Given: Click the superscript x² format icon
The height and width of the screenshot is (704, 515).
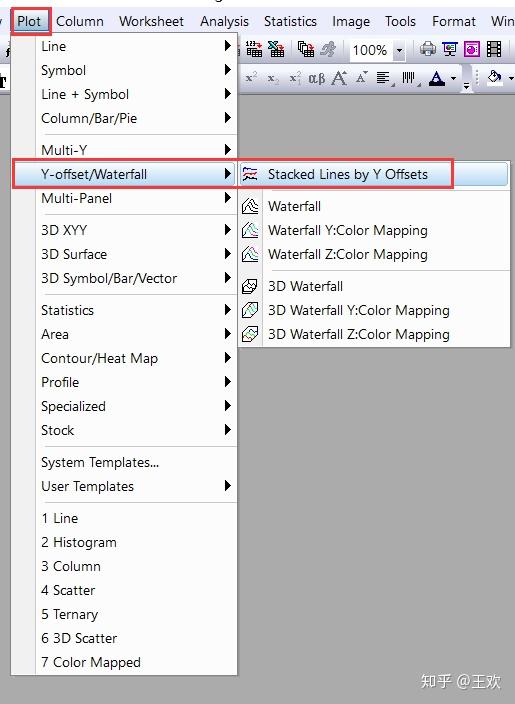Looking at the screenshot, I should (251, 79).
